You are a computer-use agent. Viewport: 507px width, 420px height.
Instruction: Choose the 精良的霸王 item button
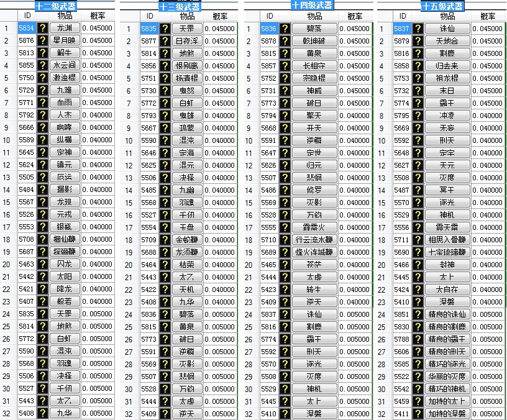[447, 339]
